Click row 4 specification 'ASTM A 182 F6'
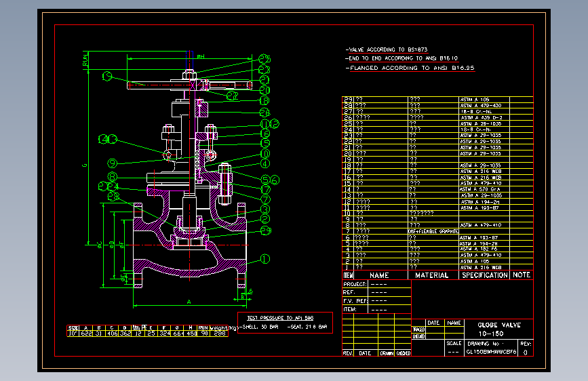This screenshot has height=381, width=588. [479, 249]
